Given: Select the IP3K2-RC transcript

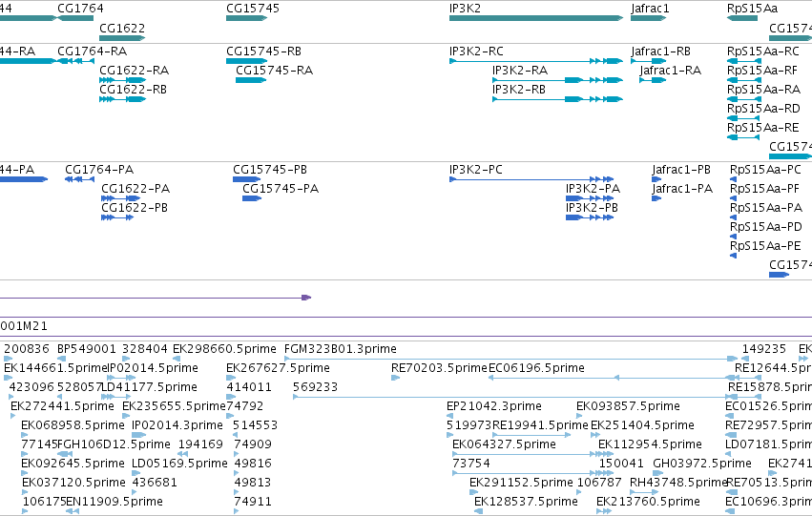Looking at the screenshot, I should tap(536, 61).
